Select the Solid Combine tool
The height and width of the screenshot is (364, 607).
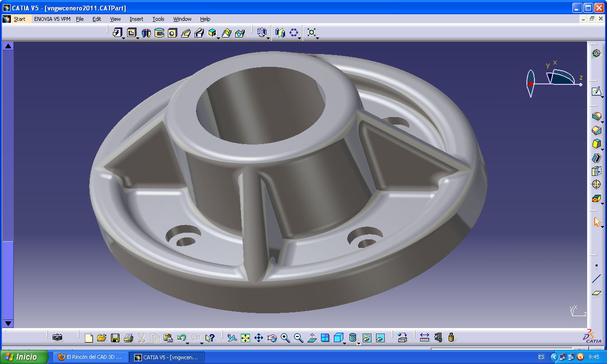tap(212, 33)
